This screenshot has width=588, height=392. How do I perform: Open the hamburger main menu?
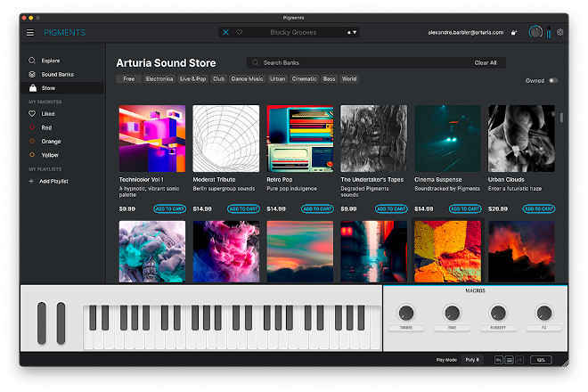(30, 33)
